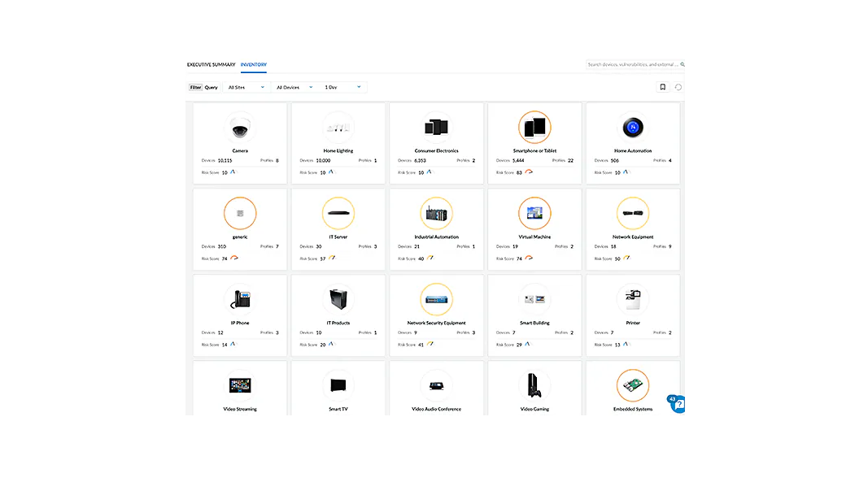The image size is (868, 482).
Task: Click the Video Gaming label
Action: tap(534, 409)
